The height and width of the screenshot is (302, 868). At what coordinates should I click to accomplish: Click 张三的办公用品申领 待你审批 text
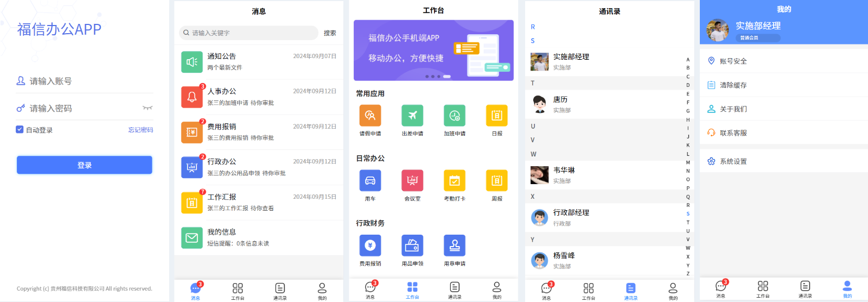246,173
